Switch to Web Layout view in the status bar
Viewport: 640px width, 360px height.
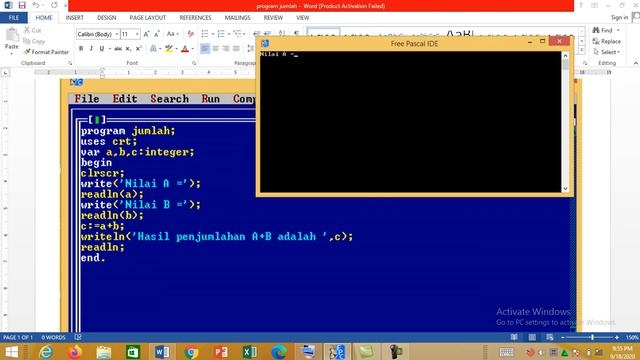550,337
